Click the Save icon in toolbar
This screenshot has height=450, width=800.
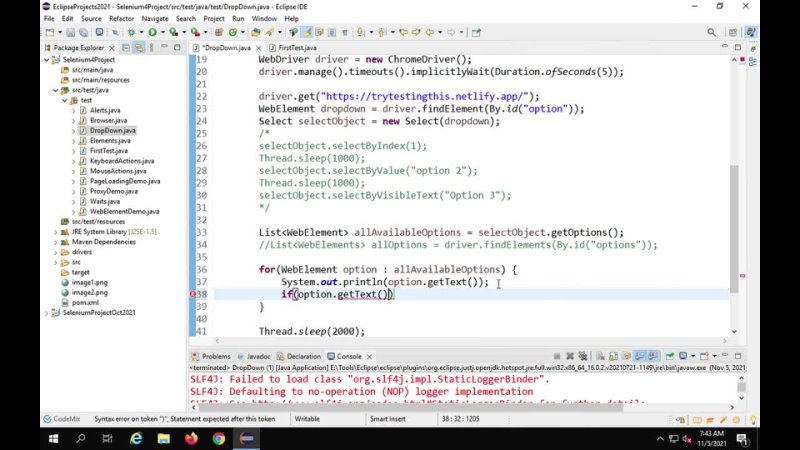point(70,32)
